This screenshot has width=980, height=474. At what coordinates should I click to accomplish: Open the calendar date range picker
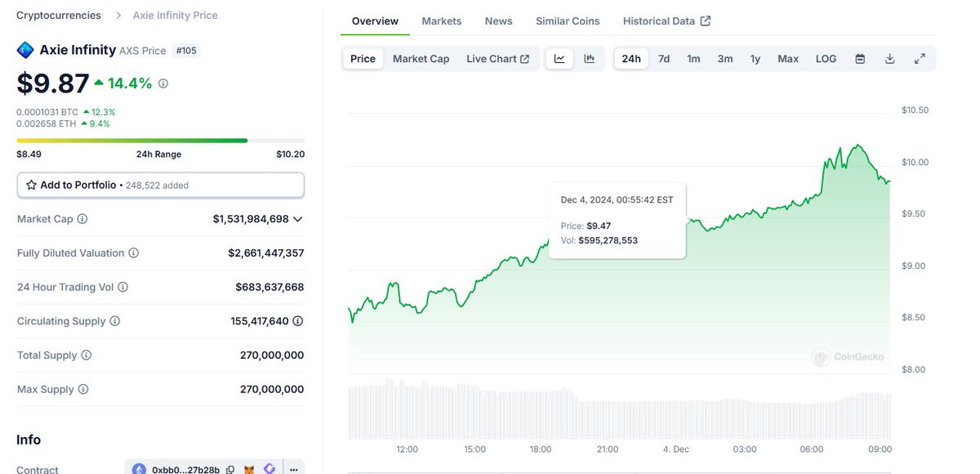coord(860,59)
